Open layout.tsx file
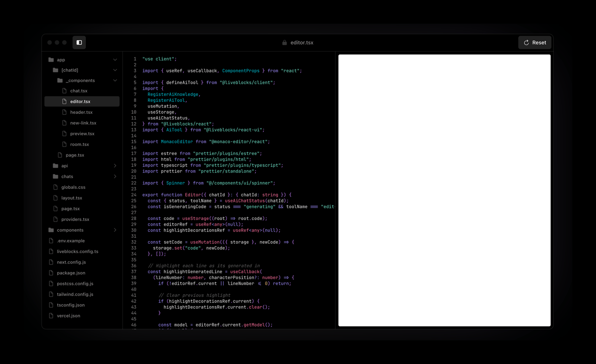Screen dimensions: 596x364 [x=82, y=198]
